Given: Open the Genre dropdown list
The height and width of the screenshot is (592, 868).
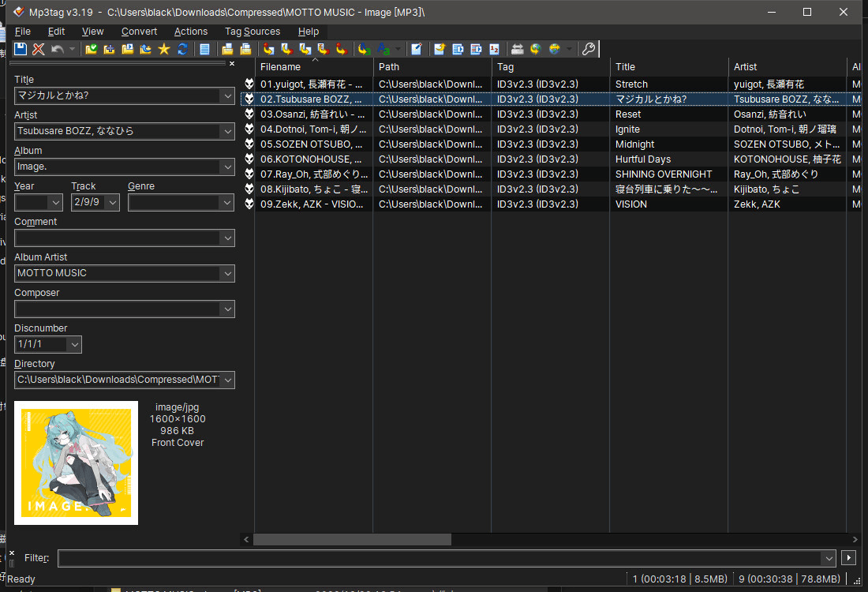Looking at the screenshot, I should (x=227, y=202).
